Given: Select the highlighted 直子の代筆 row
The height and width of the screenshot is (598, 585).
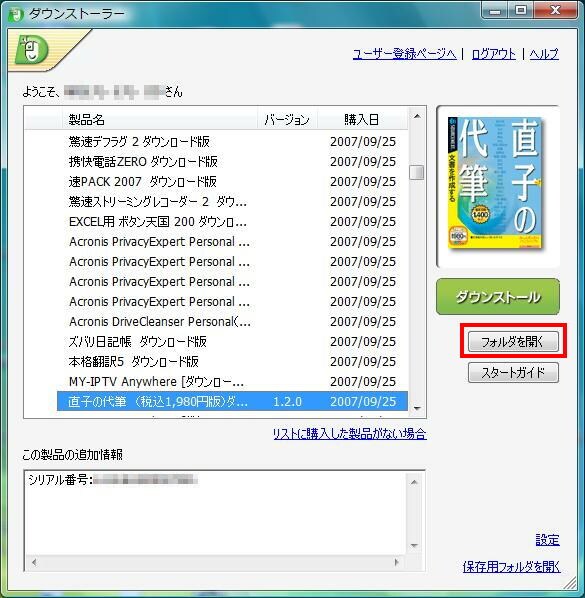Looking at the screenshot, I should [232, 401].
